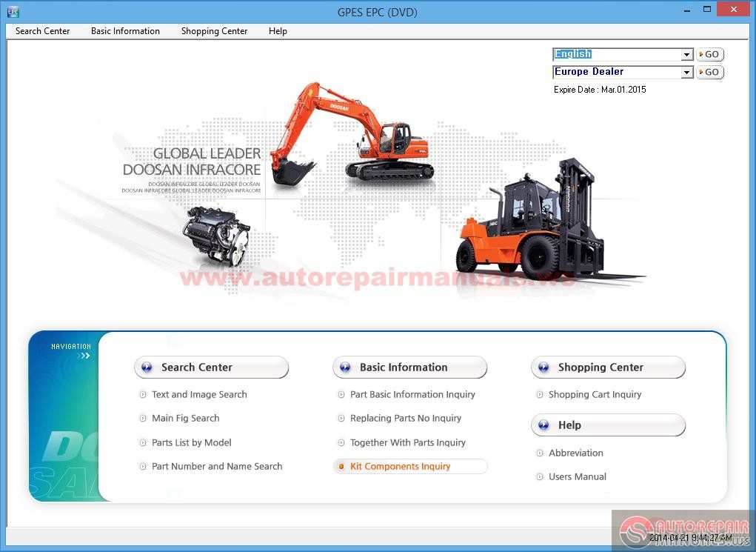Open the Abbreviation help page
Image resolution: width=756 pixels, height=552 pixels.
click(x=575, y=453)
